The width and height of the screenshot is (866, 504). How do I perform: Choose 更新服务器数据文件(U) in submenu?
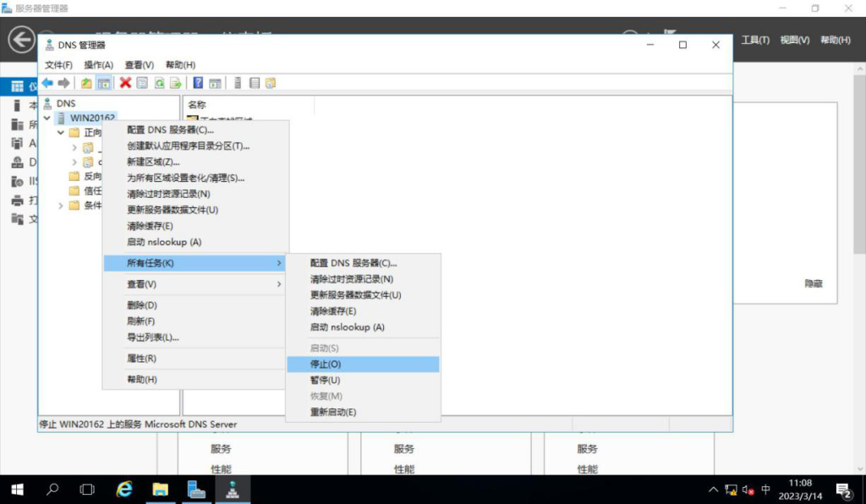coord(363,295)
